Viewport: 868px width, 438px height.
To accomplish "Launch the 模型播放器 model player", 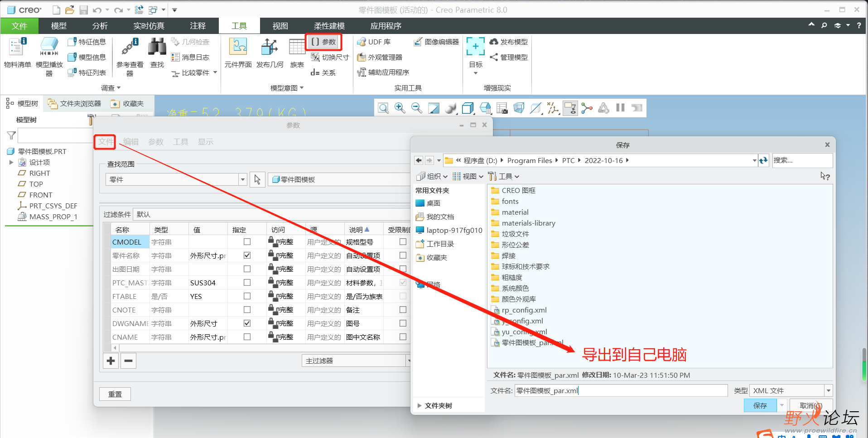I will click(49, 57).
